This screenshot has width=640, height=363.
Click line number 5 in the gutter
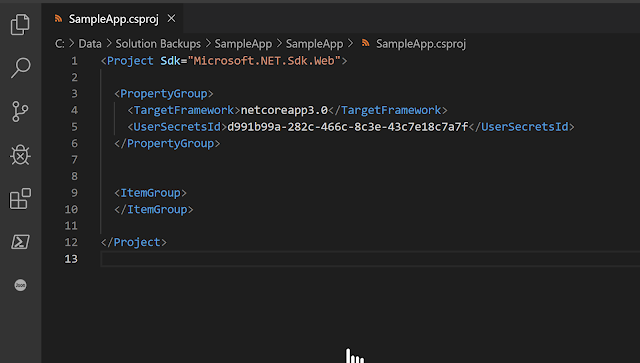pos(74,127)
